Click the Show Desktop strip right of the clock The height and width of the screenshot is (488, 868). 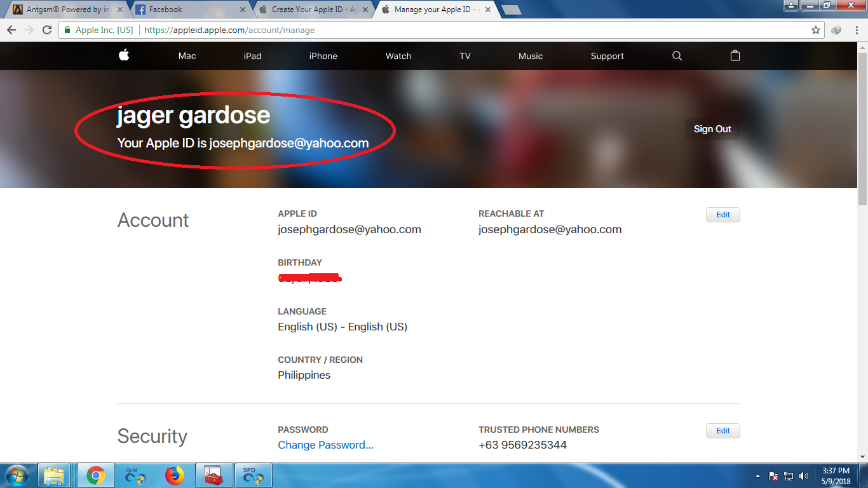click(864, 475)
